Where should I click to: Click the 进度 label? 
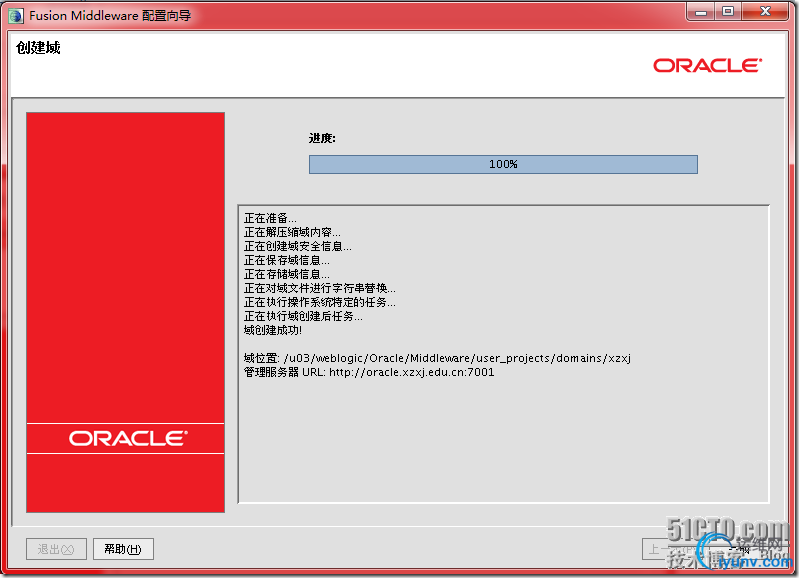tap(322, 138)
